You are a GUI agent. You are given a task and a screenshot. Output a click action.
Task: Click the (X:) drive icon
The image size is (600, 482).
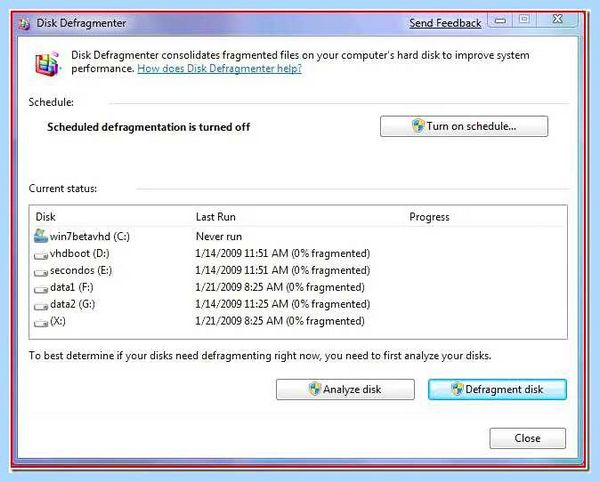tap(41, 322)
